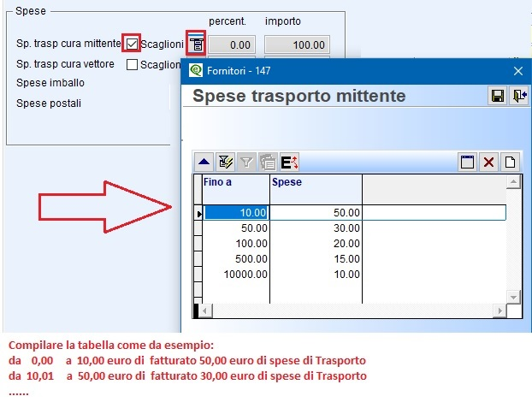Click the Fornitori window app icon
The width and height of the screenshot is (532, 402).
[x=196, y=70]
